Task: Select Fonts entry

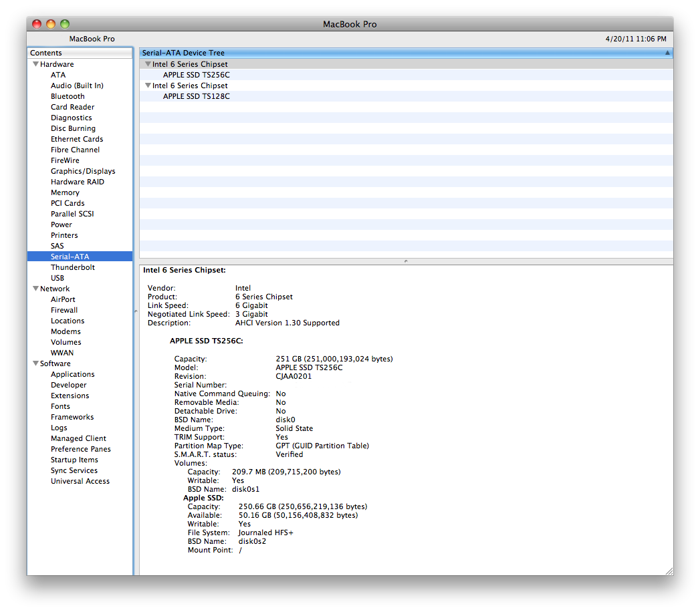Action: point(60,406)
